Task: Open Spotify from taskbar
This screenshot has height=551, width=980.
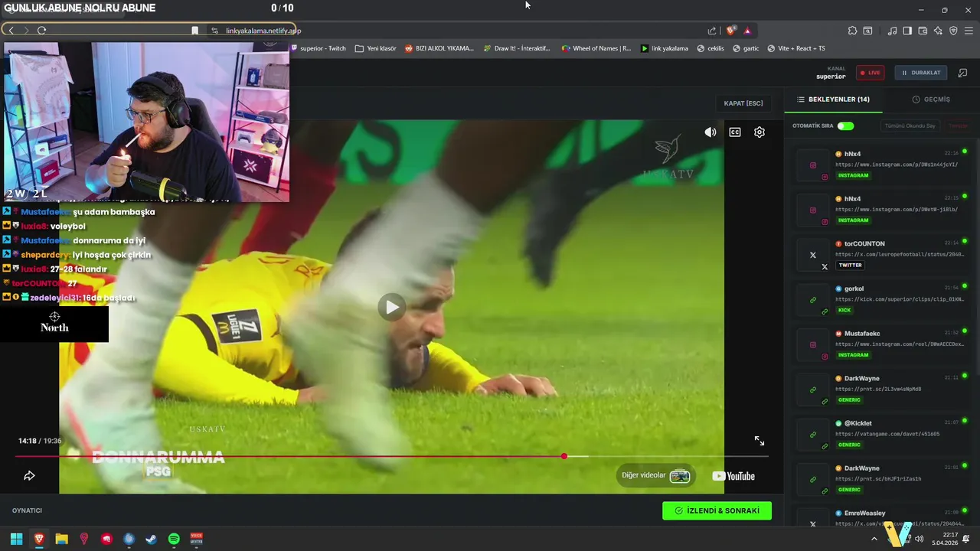Action: [x=174, y=539]
